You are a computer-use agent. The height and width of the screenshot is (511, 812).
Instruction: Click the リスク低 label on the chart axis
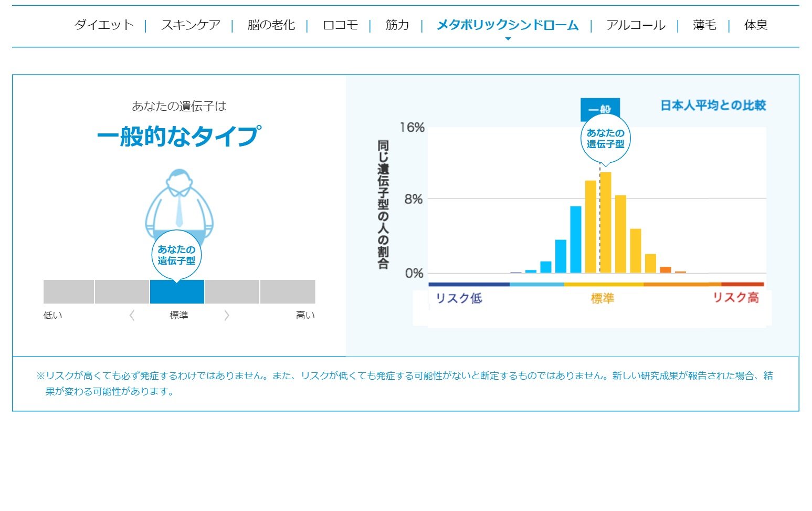(x=459, y=297)
